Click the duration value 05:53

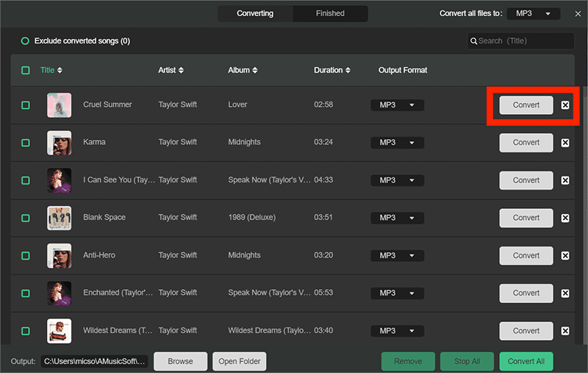tap(323, 293)
